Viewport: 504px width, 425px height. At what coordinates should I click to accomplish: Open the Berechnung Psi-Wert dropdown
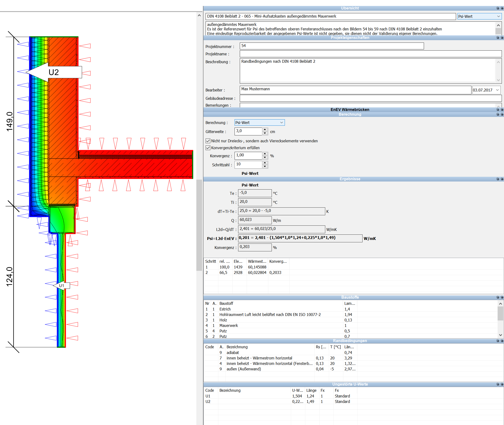coord(259,123)
